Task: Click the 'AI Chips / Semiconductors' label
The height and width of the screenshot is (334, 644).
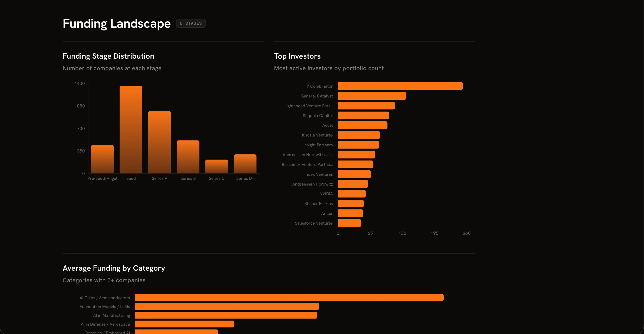Action: pos(104,298)
